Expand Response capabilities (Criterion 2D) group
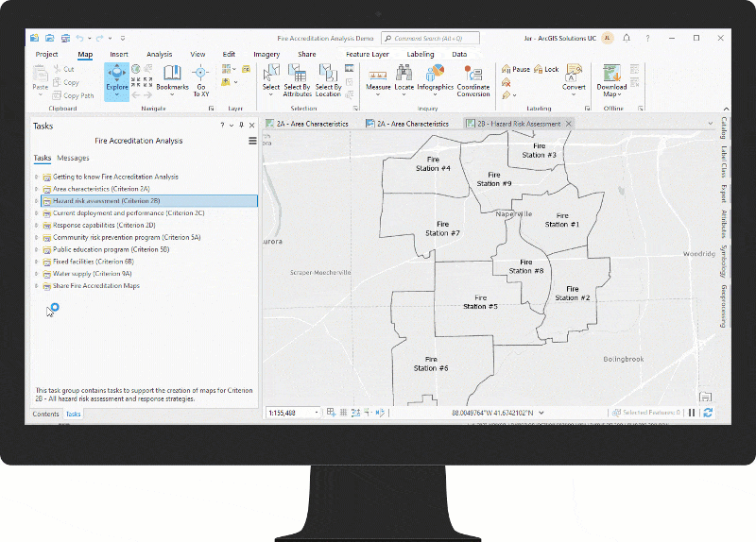 [x=36, y=225]
